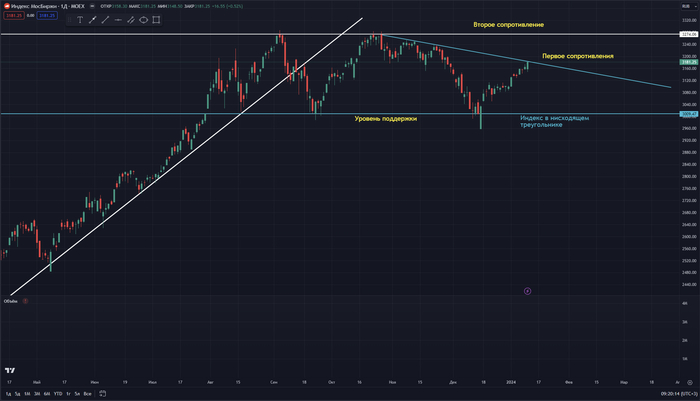Toggle the symbol legend collapse icon
This screenshot has width=700, height=401.
92,6
